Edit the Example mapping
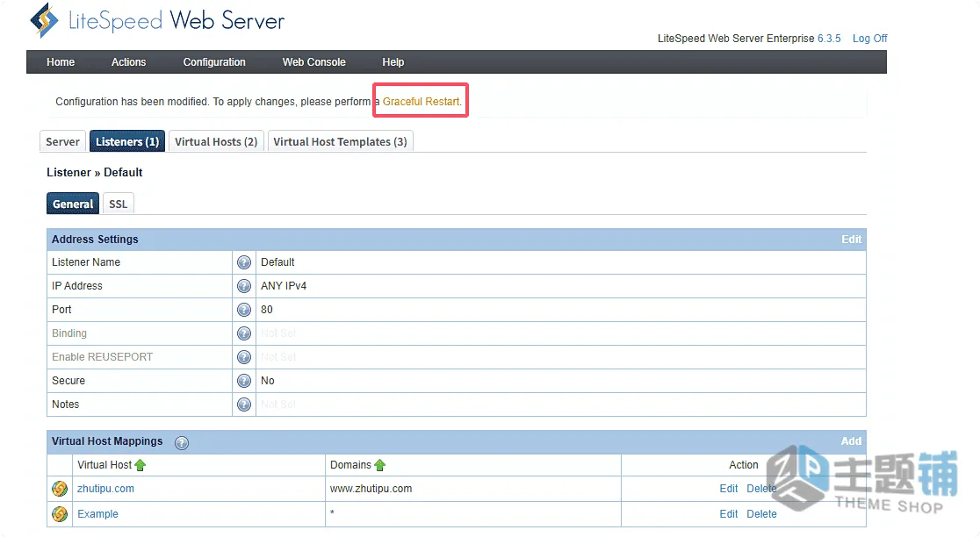This screenshot has width=980, height=537. pos(729,514)
